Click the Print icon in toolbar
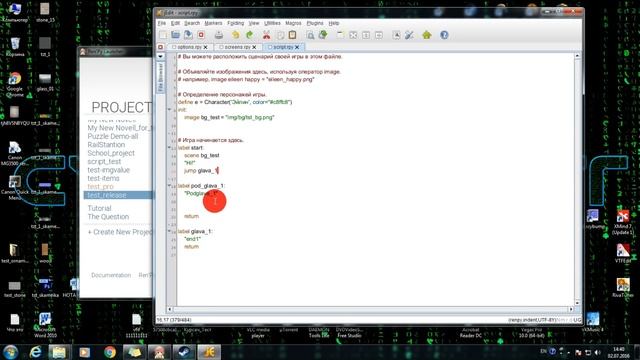640x360 pixels. tap(219, 35)
